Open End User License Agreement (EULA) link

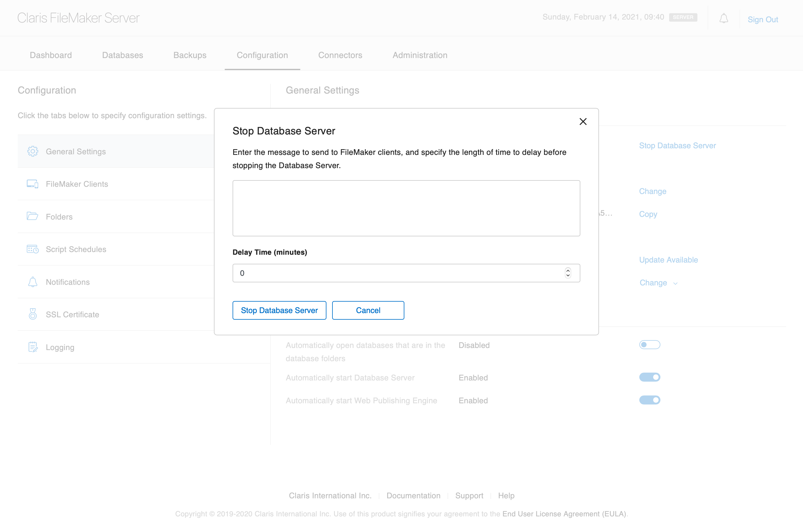tap(564, 514)
